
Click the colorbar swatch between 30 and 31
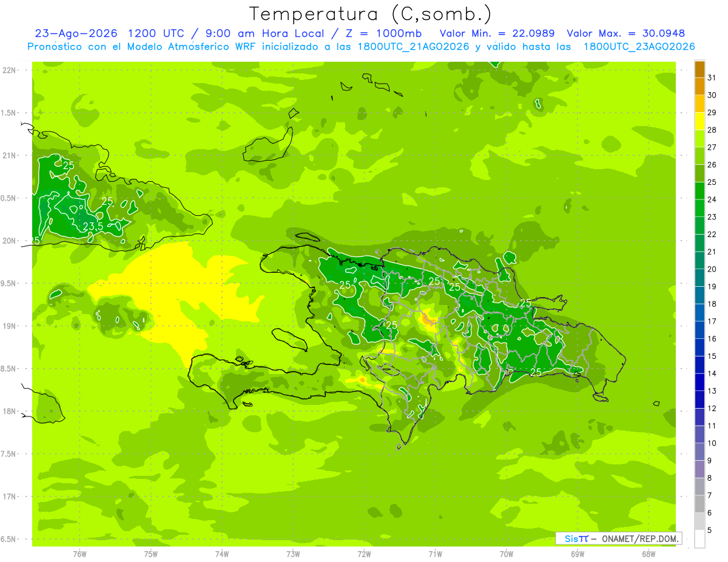pyautogui.click(x=699, y=86)
